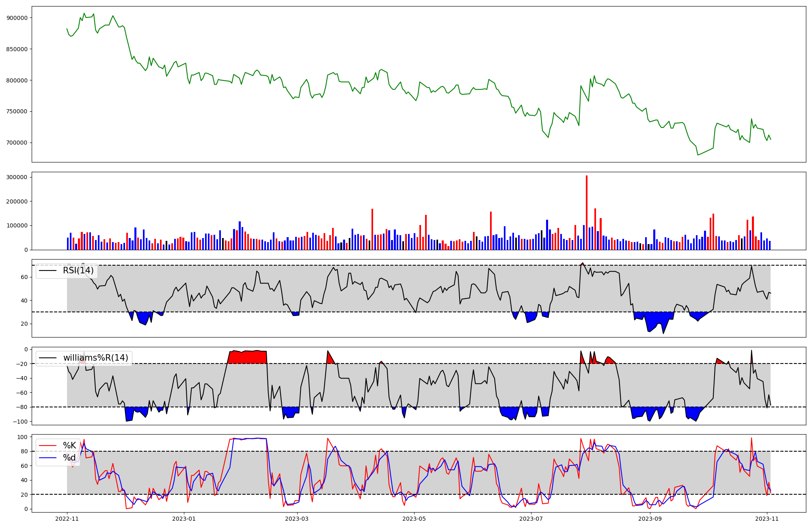Click the black RSI(14) legend line swatch
This screenshot has width=812, height=528.
coord(48,270)
